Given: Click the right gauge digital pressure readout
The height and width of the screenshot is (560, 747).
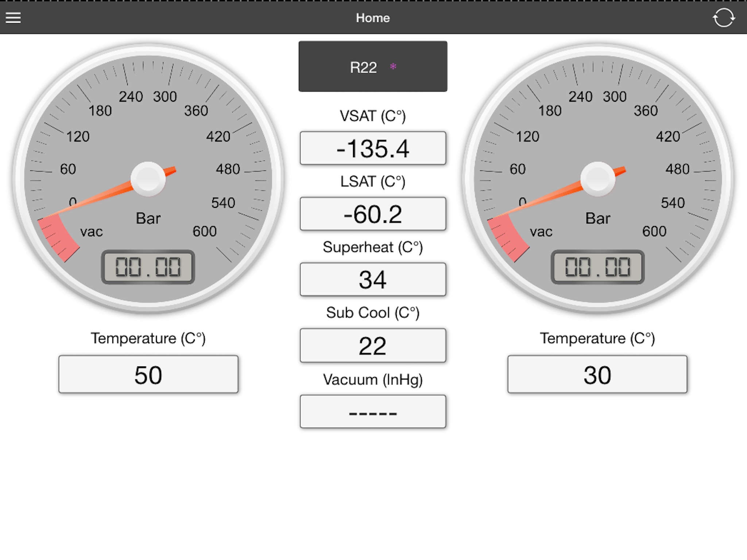Looking at the screenshot, I should (597, 267).
